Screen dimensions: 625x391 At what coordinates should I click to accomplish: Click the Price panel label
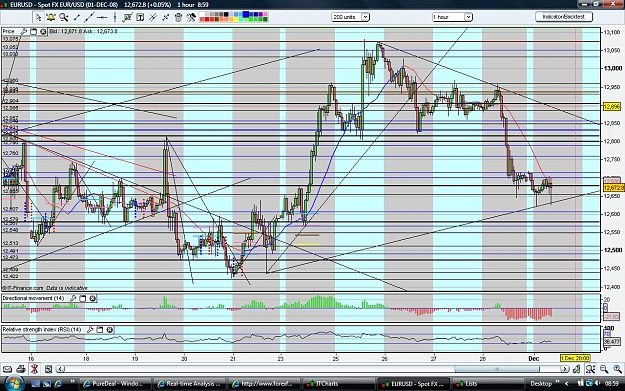8,31
